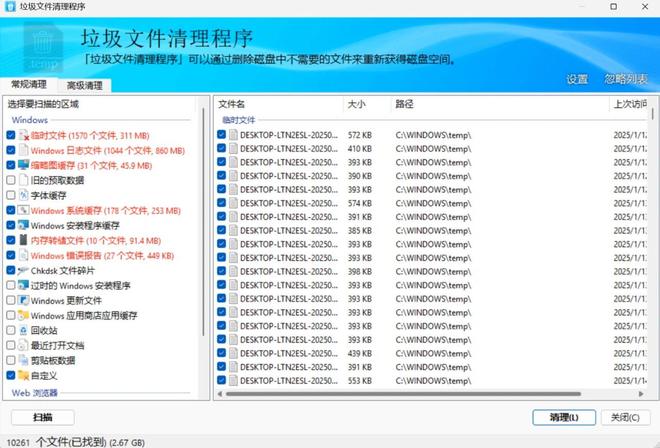The width and height of the screenshot is (660, 448).
Task: Click the 剪贴板数据 clipboard icon
Action: tap(24, 360)
